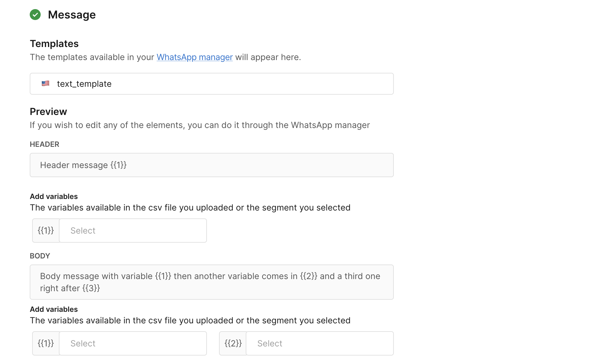Click the HEADER section label
Screen dimensions: 591x364
(44, 144)
